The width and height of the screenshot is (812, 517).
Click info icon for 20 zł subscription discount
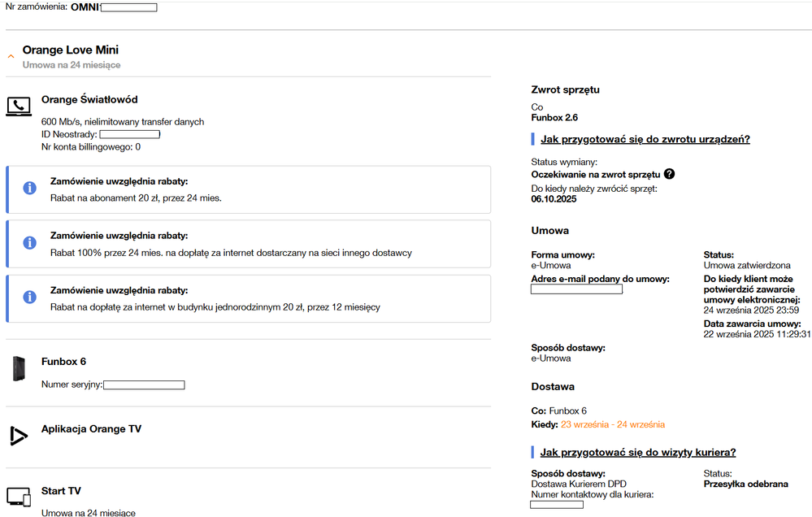[x=30, y=189]
